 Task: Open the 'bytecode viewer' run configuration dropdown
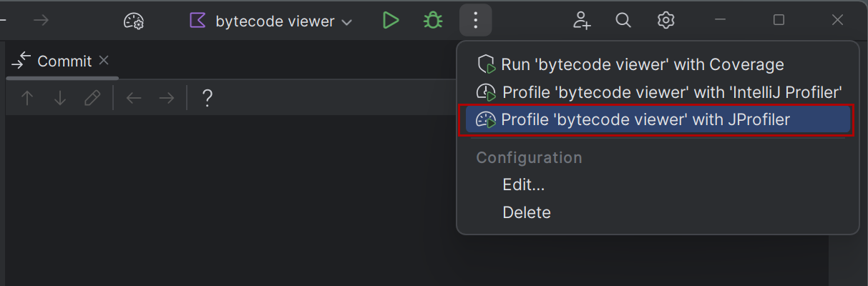coord(271,21)
